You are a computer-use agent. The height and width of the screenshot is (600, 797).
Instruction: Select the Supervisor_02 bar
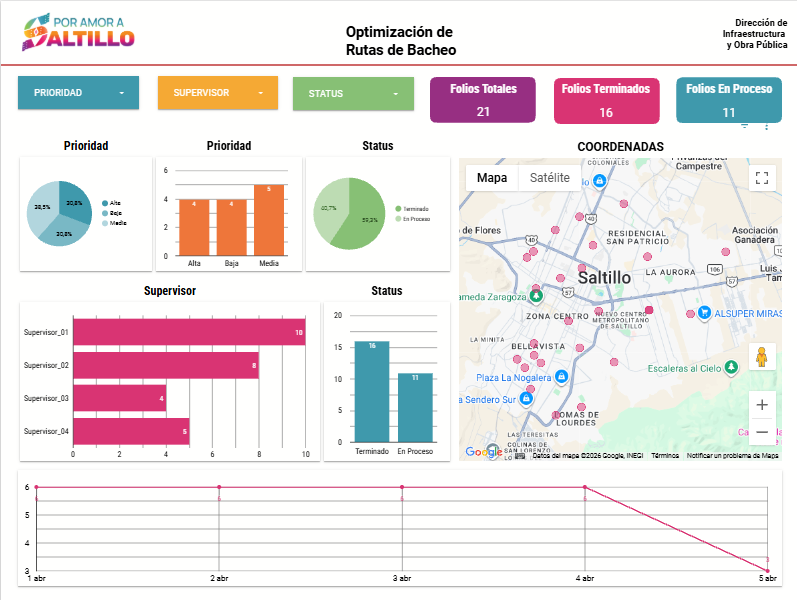click(166, 365)
